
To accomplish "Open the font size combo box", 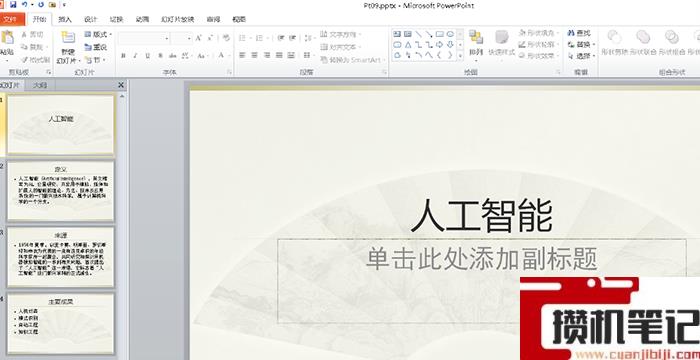I will tap(182, 38).
